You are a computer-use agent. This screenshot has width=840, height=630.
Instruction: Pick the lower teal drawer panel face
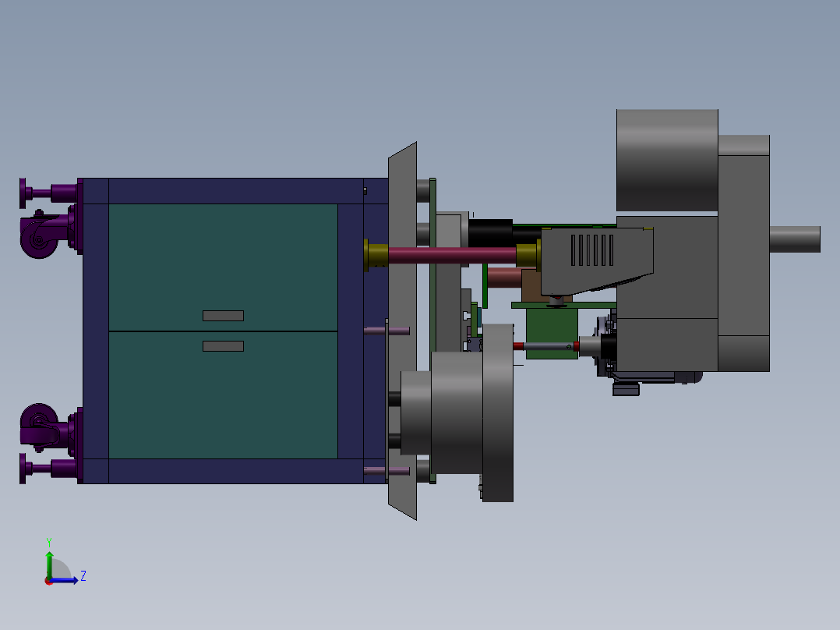click(x=223, y=395)
